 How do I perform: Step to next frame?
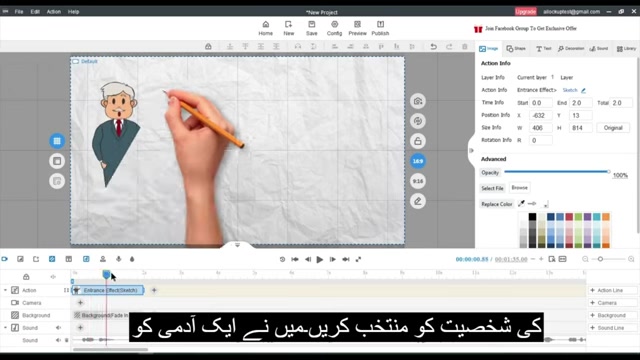[x=333, y=259]
